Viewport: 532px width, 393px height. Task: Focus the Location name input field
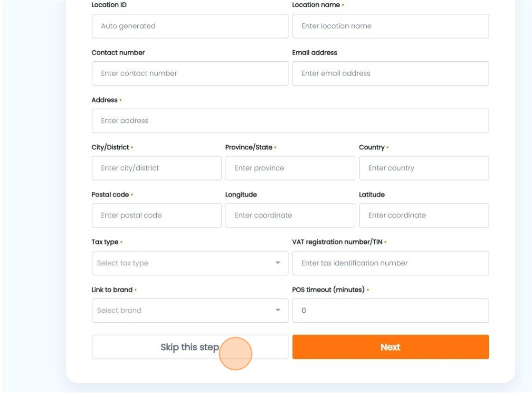(x=390, y=26)
